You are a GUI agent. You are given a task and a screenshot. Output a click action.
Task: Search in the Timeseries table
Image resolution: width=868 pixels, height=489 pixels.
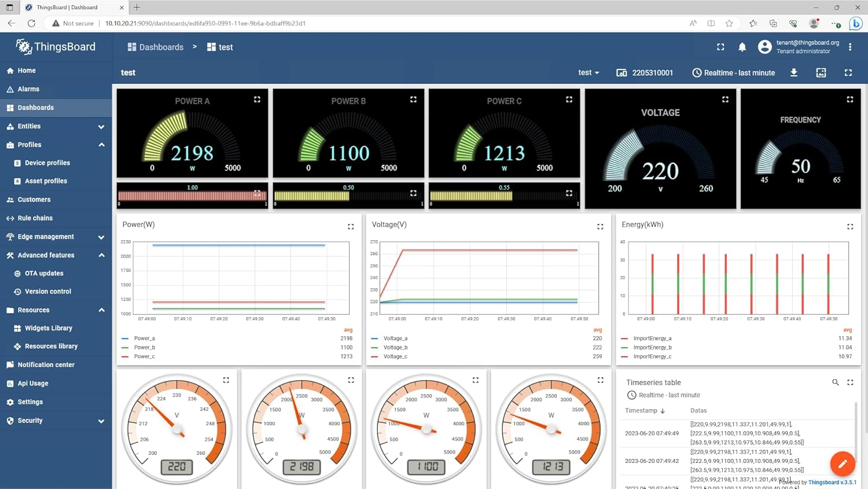835,383
